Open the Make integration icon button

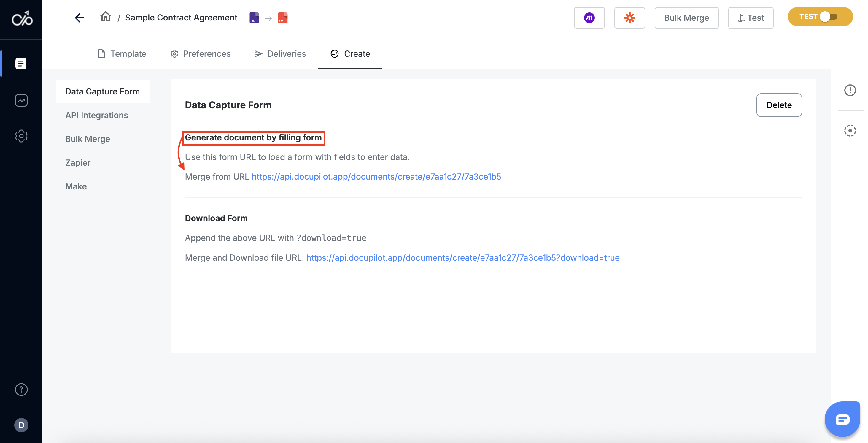point(589,18)
